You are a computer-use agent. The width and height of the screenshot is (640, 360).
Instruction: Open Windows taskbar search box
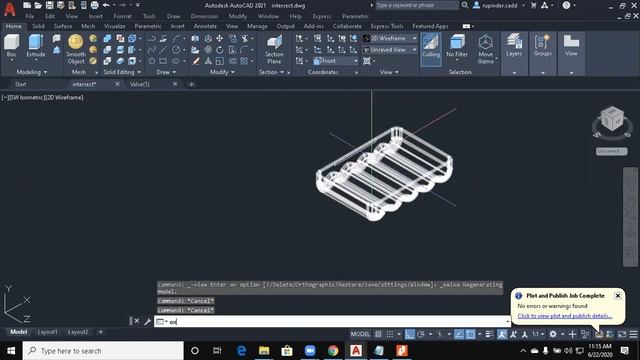pyautogui.click(x=103, y=351)
